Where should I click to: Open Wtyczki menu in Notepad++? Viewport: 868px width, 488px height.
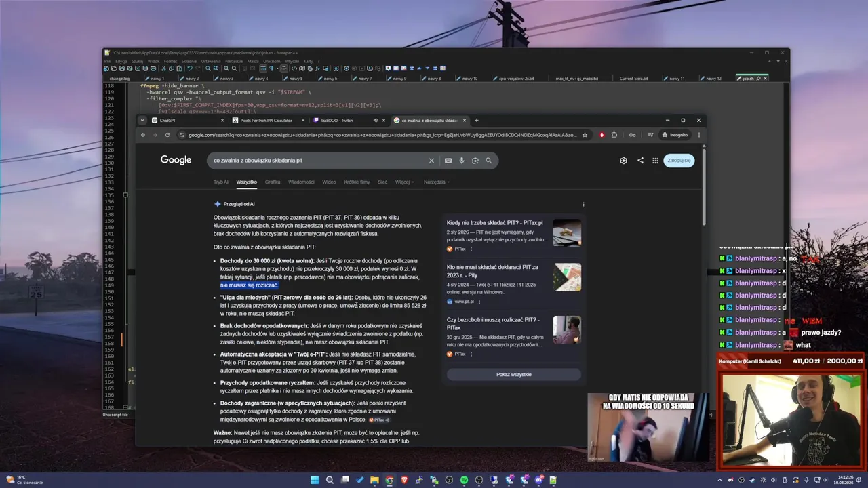pos(292,61)
